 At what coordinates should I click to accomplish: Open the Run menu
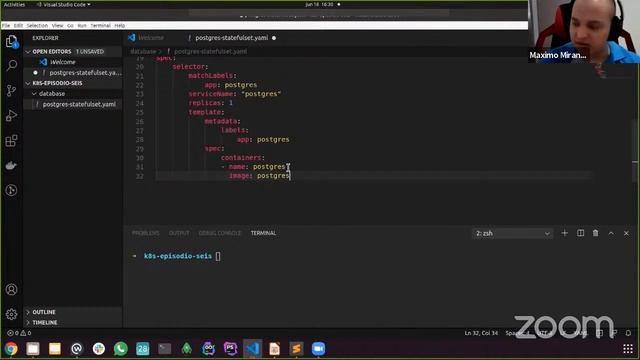[82, 25]
